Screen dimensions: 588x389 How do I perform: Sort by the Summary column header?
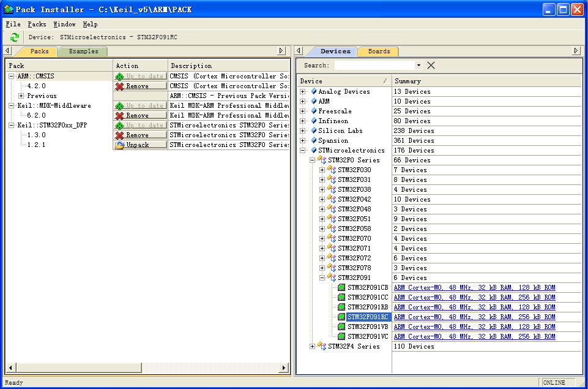click(487, 81)
